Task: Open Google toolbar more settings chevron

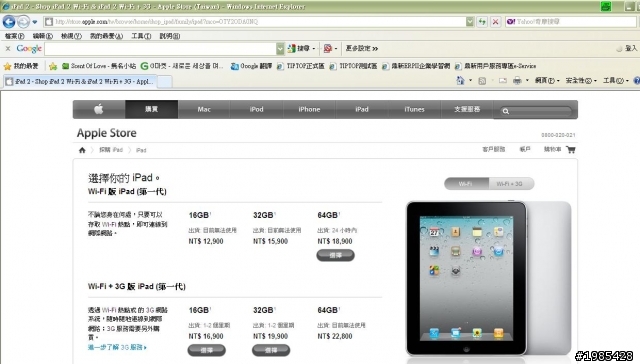Action: [362, 49]
